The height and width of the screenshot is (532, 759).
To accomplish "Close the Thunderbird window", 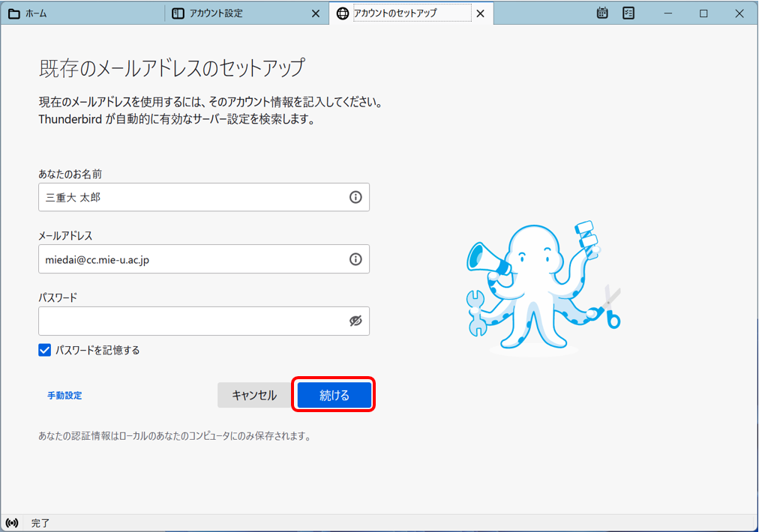I will (x=739, y=13).
